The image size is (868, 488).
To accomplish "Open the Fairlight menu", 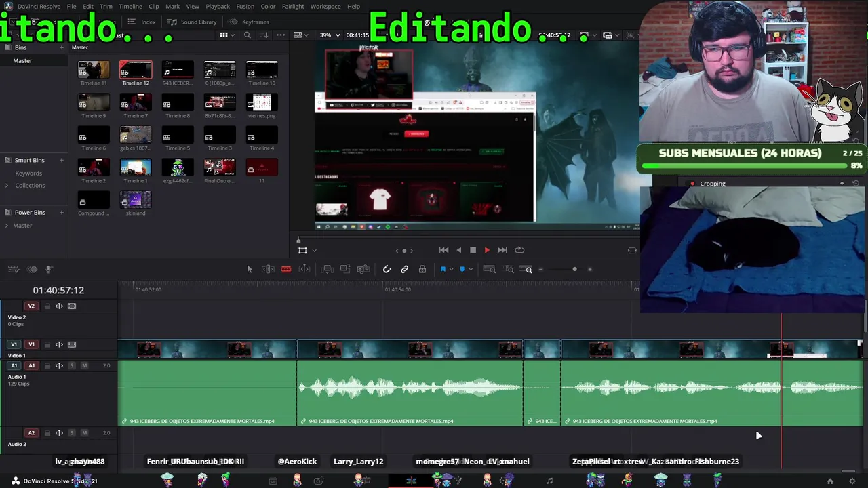I will pos(293,6).
